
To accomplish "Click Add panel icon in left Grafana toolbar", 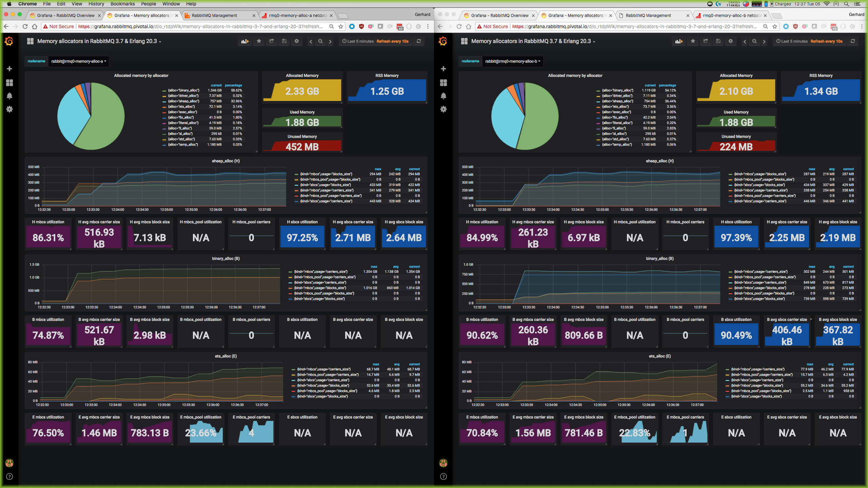I will coord(245,41).
